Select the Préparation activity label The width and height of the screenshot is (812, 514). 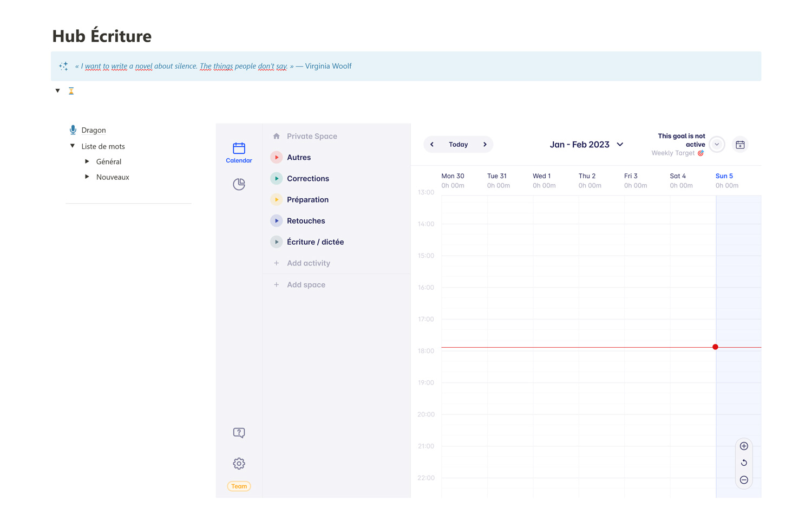(307, 200)
